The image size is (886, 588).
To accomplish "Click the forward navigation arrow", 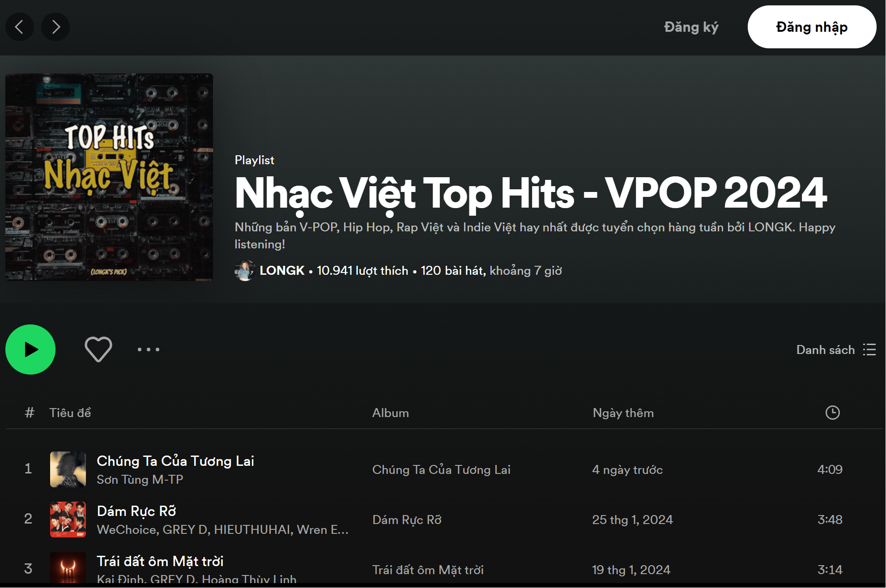I will tap(55, 26).
